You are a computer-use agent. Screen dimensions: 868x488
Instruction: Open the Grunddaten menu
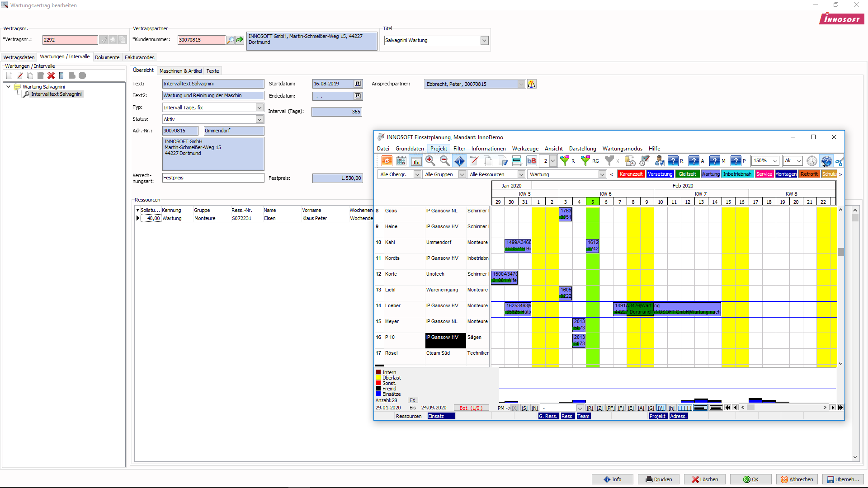coord(410,149)
